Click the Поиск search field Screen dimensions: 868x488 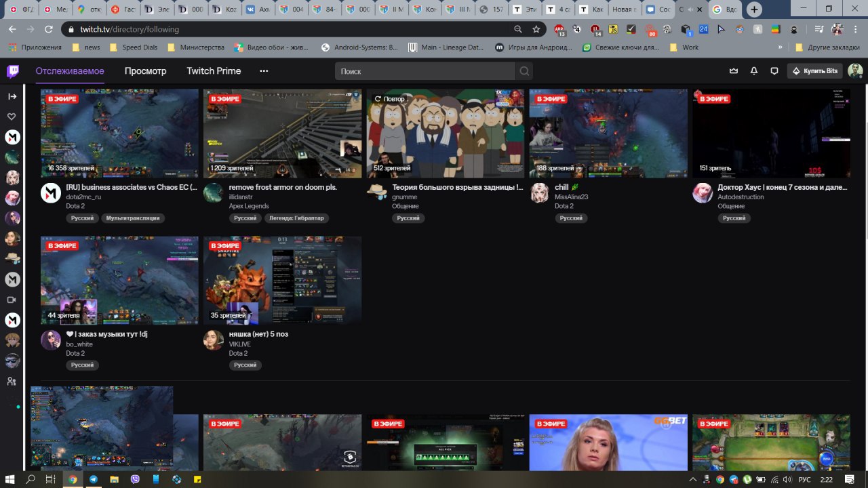tap(425, 71)
